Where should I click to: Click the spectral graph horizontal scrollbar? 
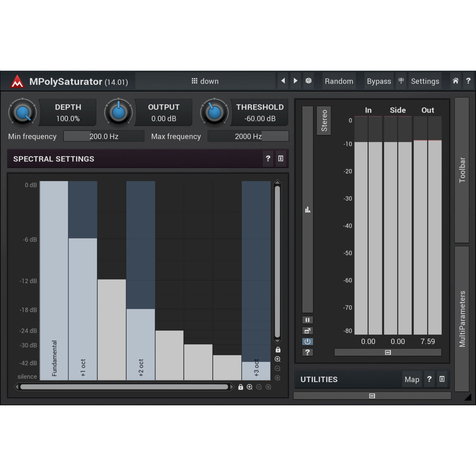(124, 387)
